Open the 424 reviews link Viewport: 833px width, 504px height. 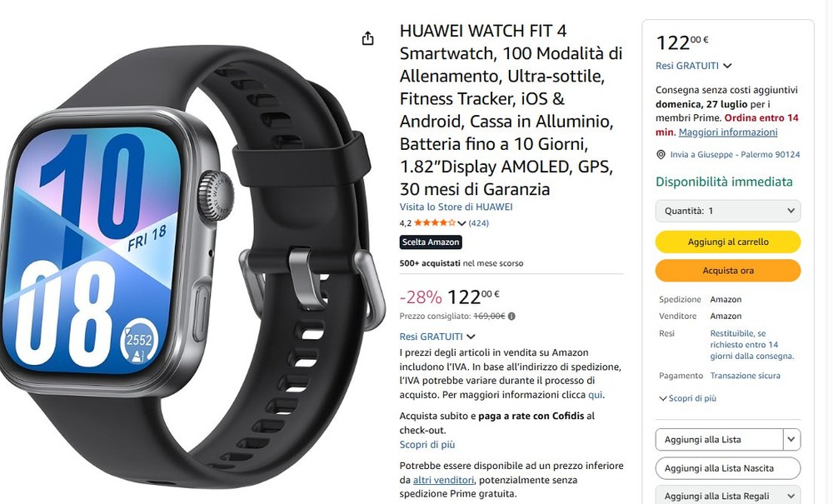point(479,223)
